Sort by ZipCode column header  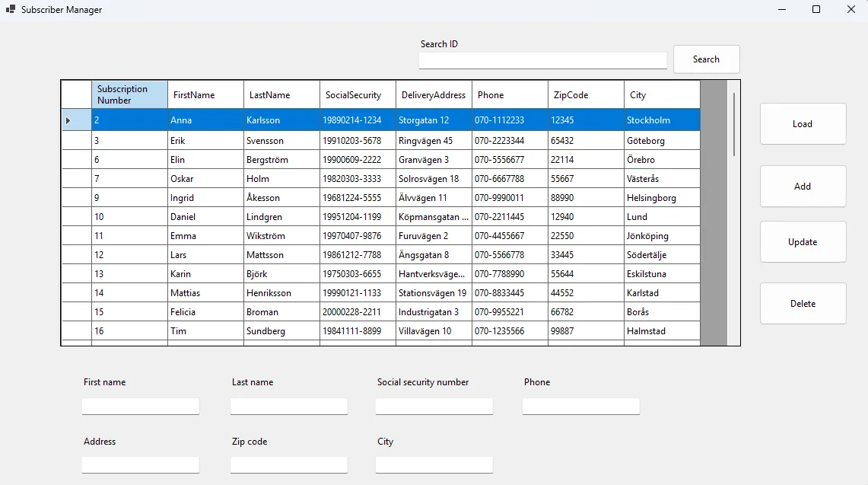[x=587, y=94]
